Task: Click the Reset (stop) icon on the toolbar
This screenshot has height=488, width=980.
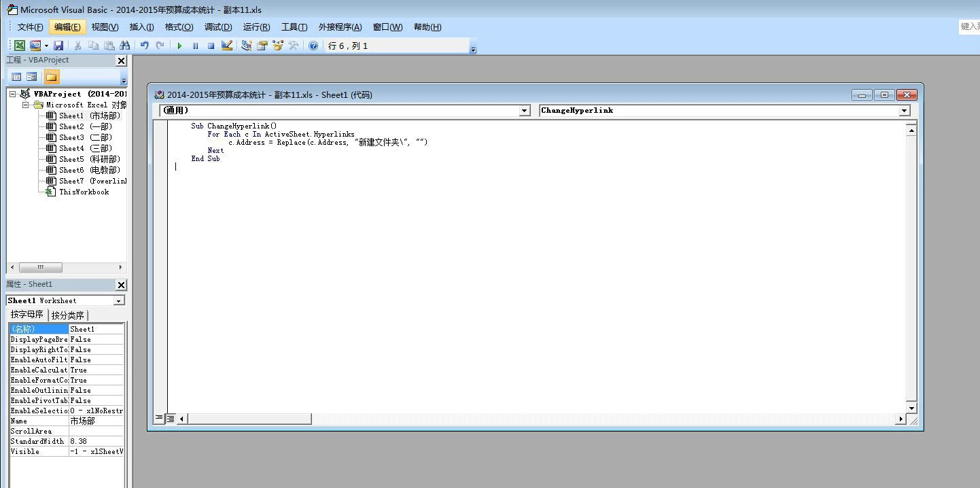Action: coord(211,45)
